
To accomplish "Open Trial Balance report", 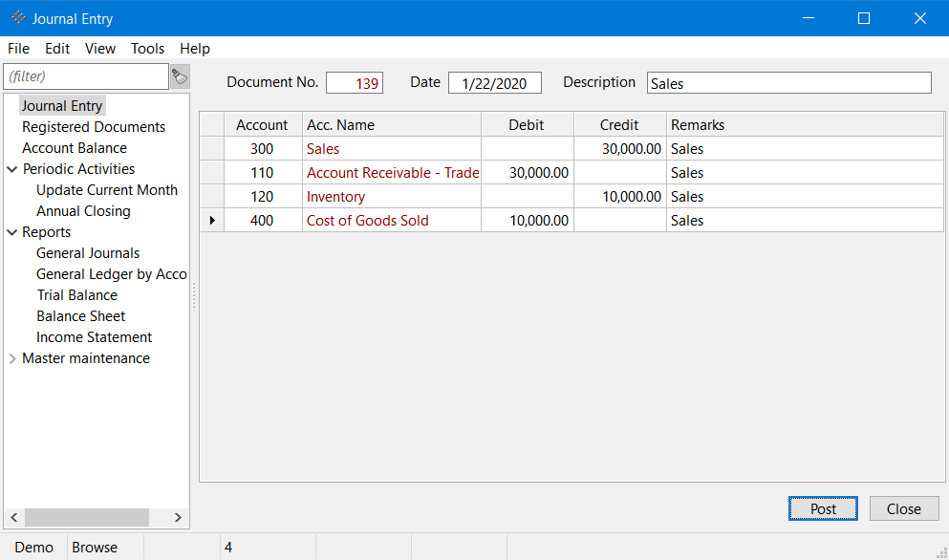I will (x=76, y=295).
